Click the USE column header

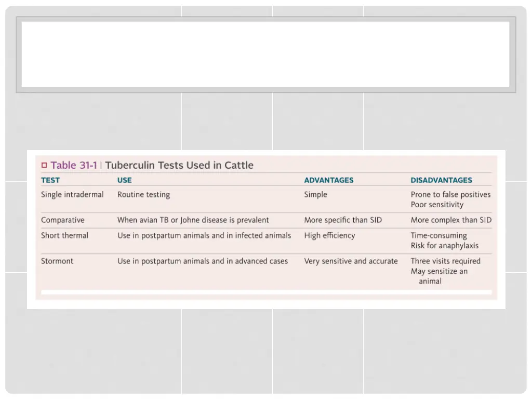coord(125,180)
